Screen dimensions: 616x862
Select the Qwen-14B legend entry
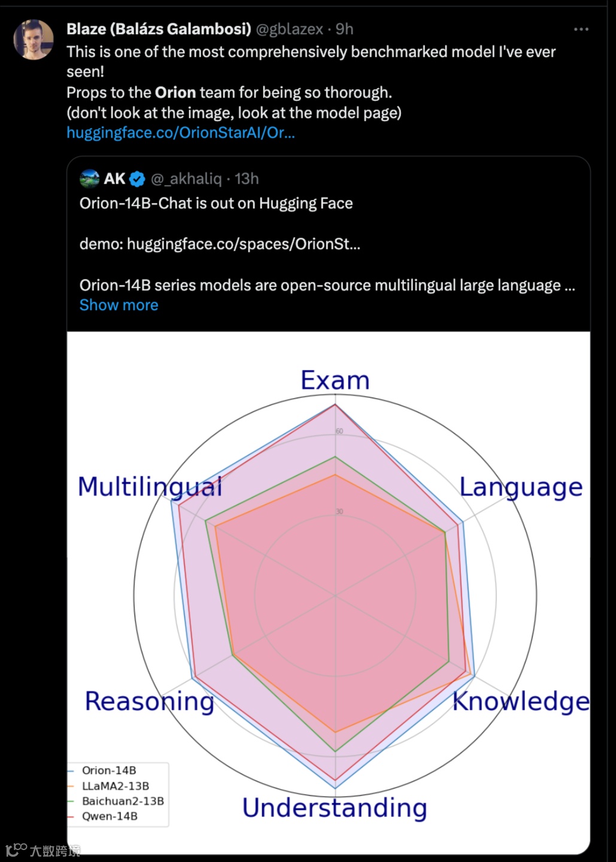pyautogui.click(x=110, y=816)
